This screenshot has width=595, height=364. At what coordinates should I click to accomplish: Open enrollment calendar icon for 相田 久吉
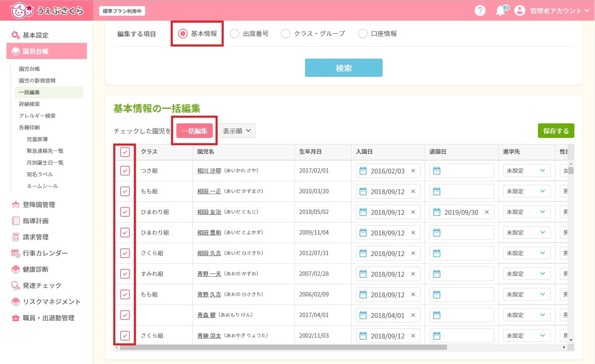click(363, 253)
